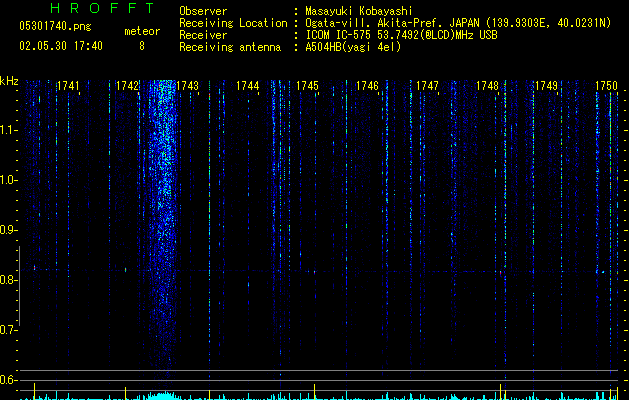Click the Receiving Location label
The height and width of the screenshot is (400, 629).
[233, 23]
